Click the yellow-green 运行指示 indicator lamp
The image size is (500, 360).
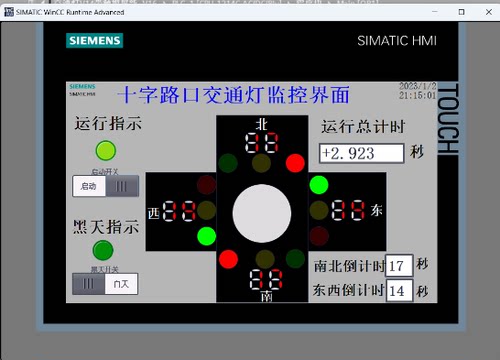click(106, 151)
